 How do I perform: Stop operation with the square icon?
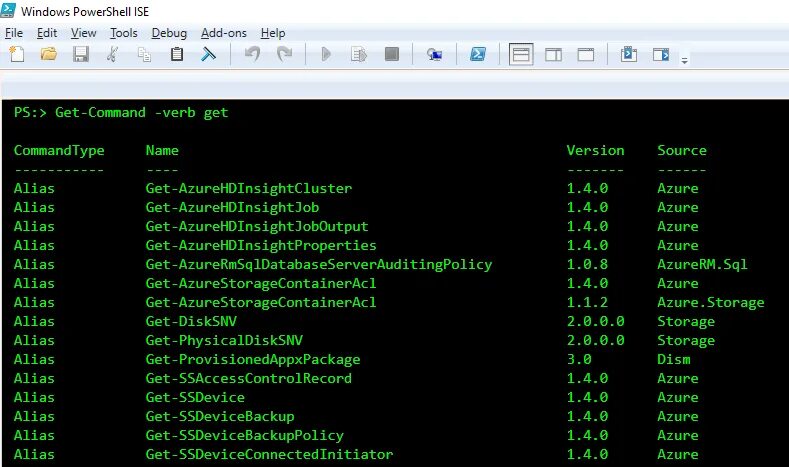tap(391, 54)
